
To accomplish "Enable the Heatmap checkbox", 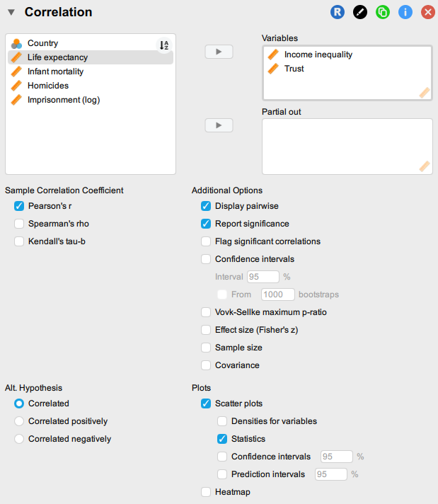I will 206,492.
